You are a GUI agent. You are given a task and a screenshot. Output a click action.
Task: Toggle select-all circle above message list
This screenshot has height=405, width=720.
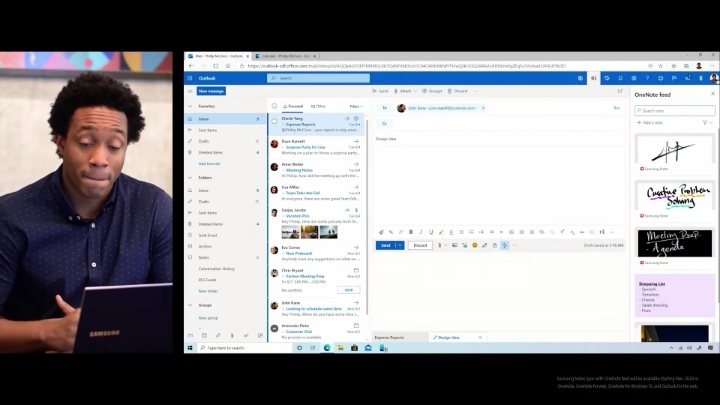[274, 106]
